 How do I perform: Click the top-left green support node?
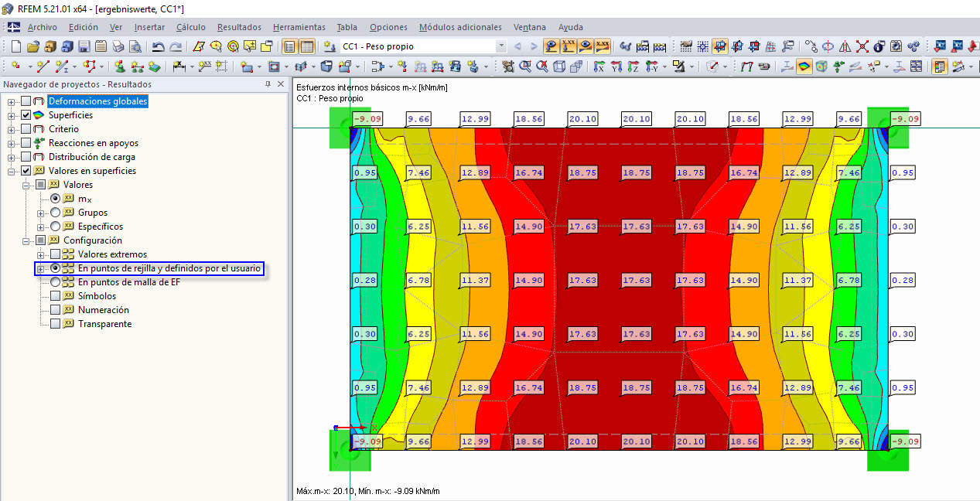350,127
